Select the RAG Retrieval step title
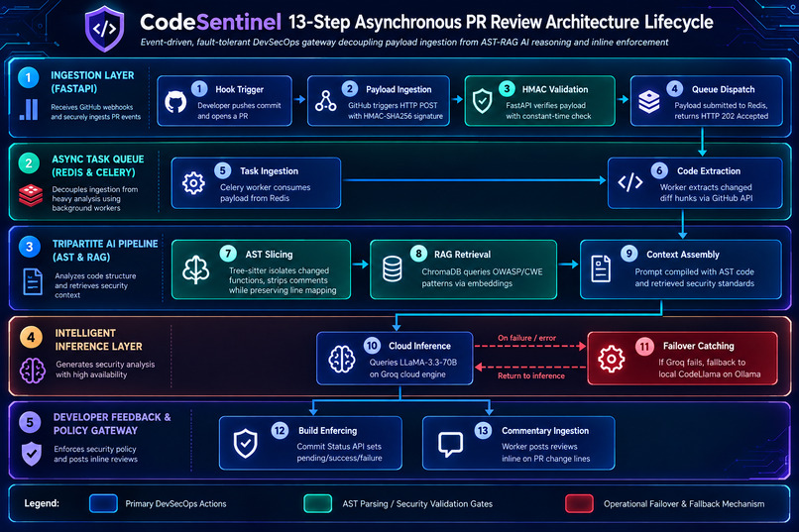The height and width of the screenshot is (532, 799). 462,254
